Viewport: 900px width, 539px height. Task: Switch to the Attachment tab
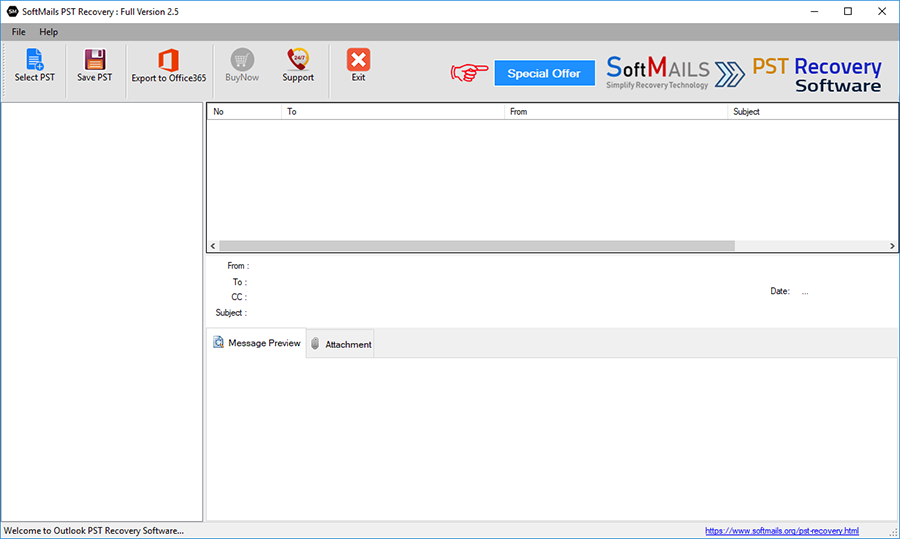(340, 344)
